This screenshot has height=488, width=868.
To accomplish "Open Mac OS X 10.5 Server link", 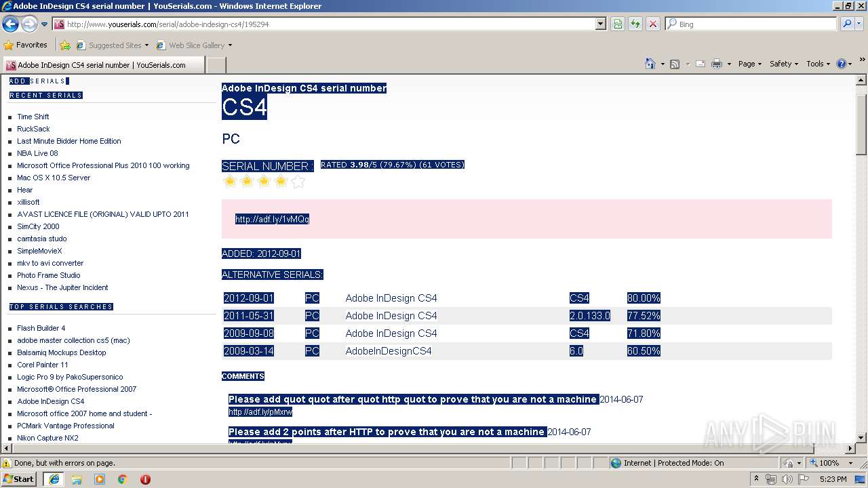I will click(54, 178).
